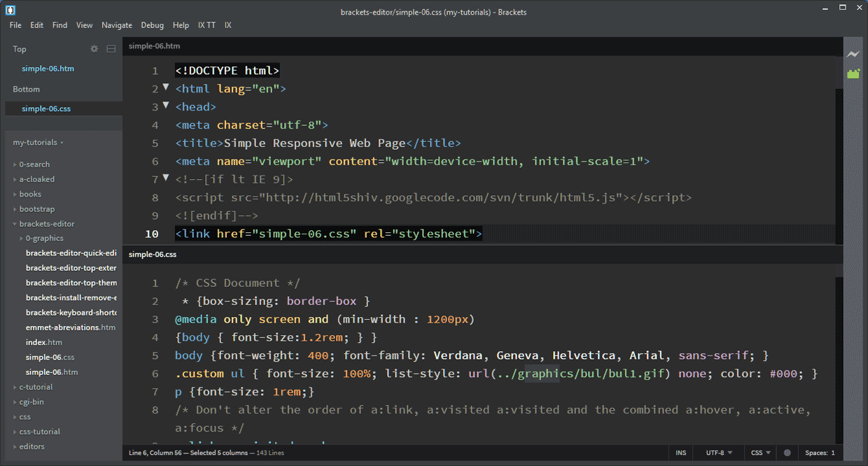Open the File menu
Viewport: 868px width, 466px height.
tap(15, 25)
